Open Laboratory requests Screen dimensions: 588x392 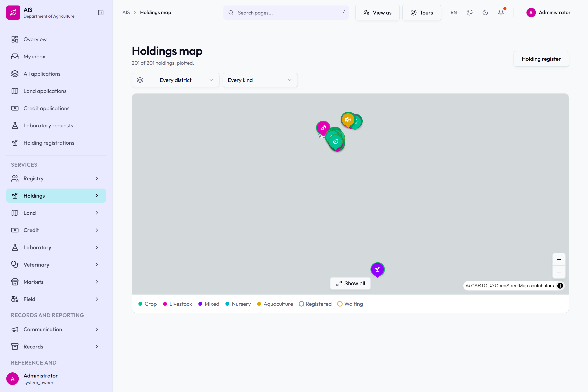(56, 125)
